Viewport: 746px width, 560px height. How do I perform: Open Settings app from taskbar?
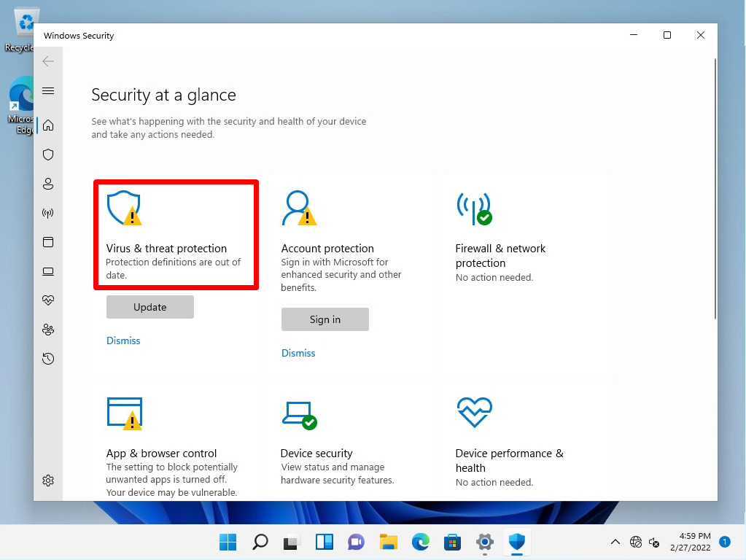coord(484,542)
